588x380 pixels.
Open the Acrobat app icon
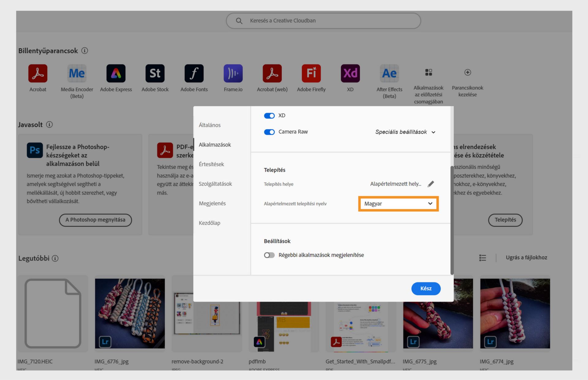tap(38, 74)
